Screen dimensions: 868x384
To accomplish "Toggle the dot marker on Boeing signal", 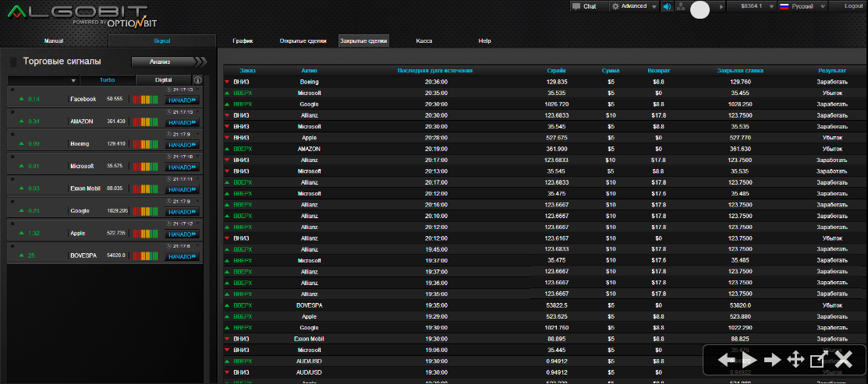I will [x=12, y=134].
